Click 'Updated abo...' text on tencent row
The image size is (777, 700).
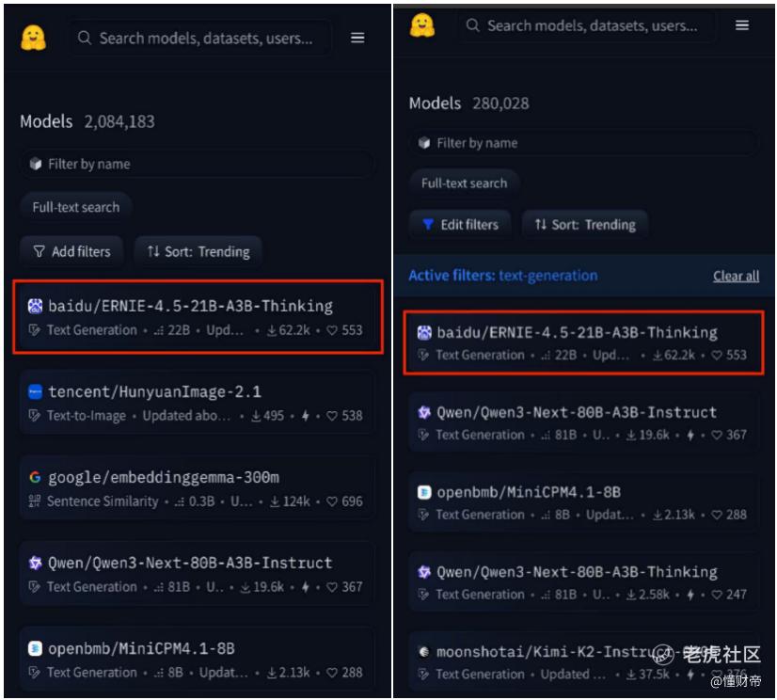pos(186,416)
